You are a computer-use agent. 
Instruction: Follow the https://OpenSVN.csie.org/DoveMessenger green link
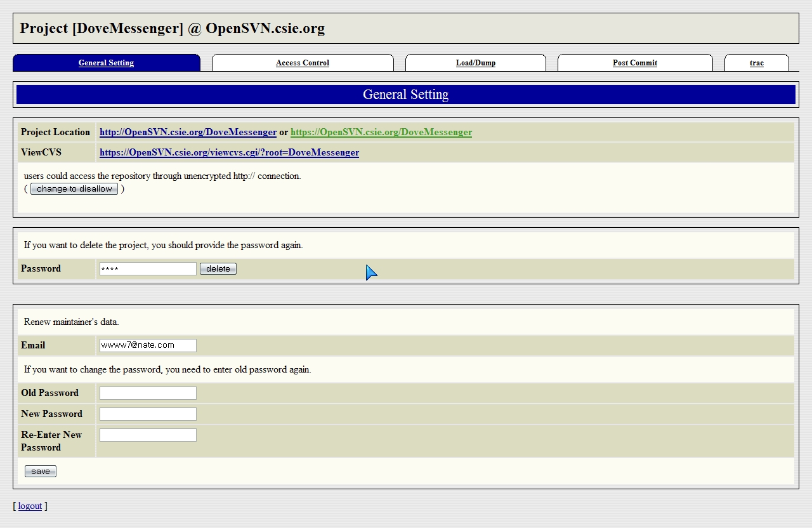coord(381,132)
